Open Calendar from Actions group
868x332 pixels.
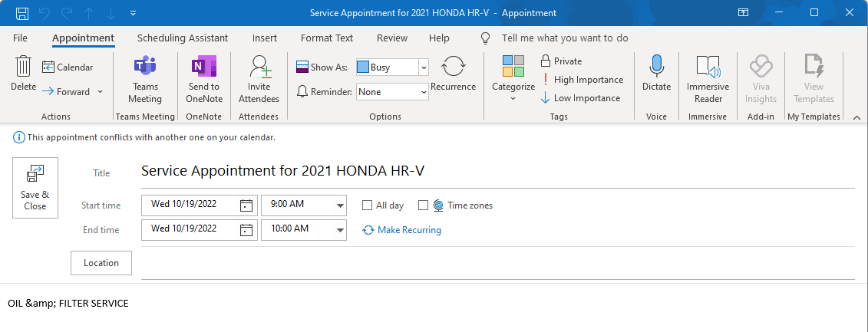pos(68,67)
